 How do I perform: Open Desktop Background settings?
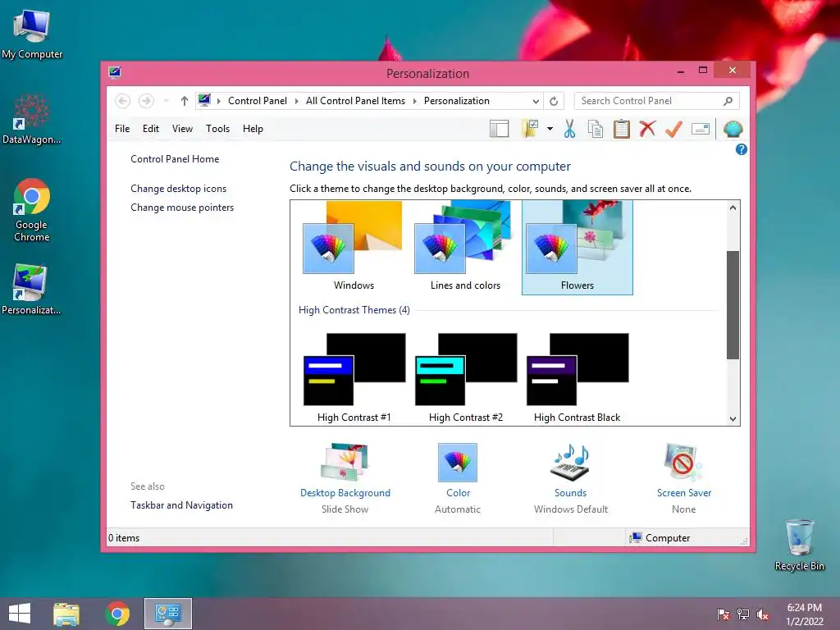point(345,477)
